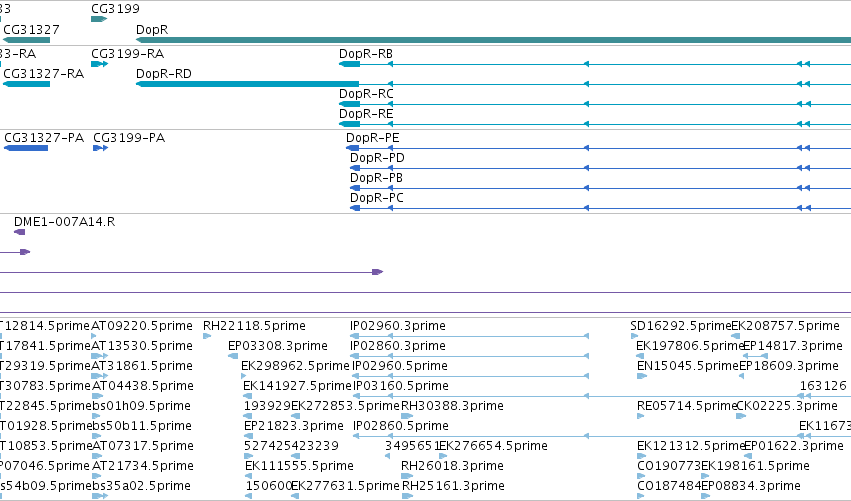Click the DopR-PC protein label

[x=377, y=198]
